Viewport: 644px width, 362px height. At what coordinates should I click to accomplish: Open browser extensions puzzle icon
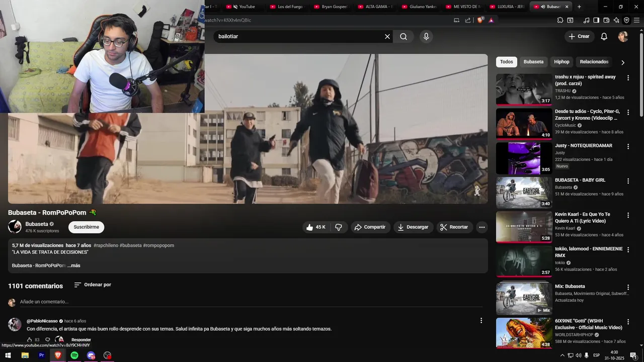click(x=560, y=20)
